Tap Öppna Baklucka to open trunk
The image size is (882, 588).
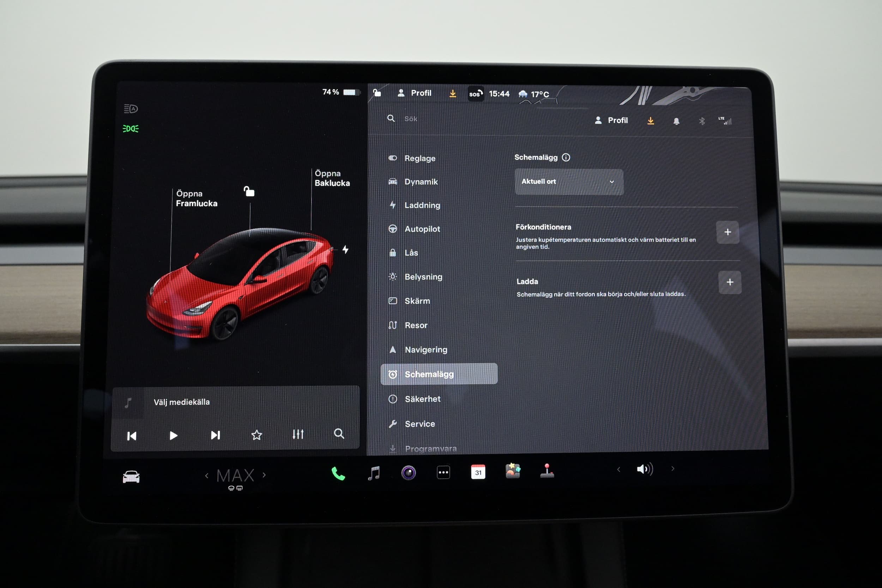332,178
